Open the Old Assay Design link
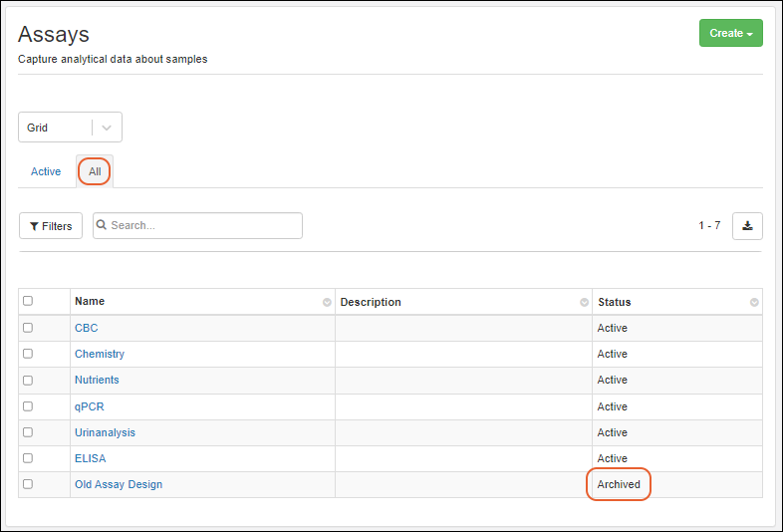This screenshot has height=532, width=783. [119, 484]
